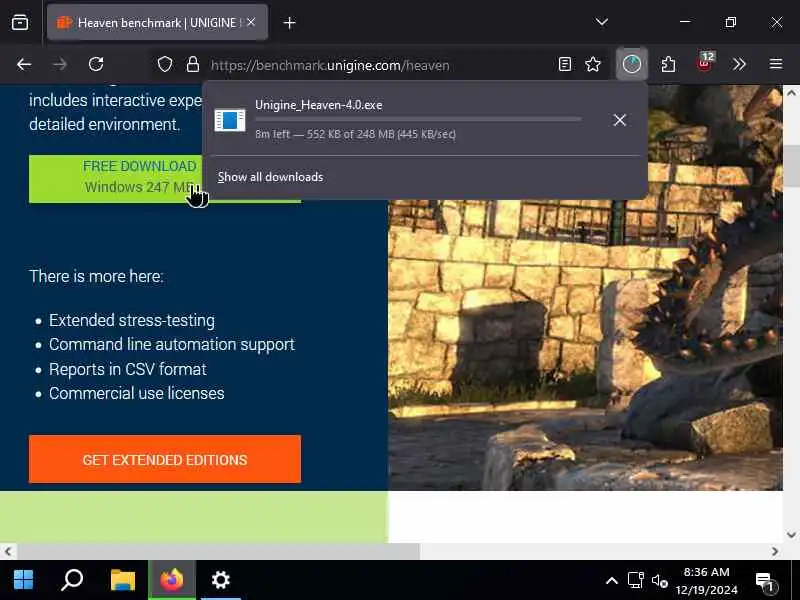Click Show all downloads
The width and height of the screenshot is (800, 600).
pos(270,177)
